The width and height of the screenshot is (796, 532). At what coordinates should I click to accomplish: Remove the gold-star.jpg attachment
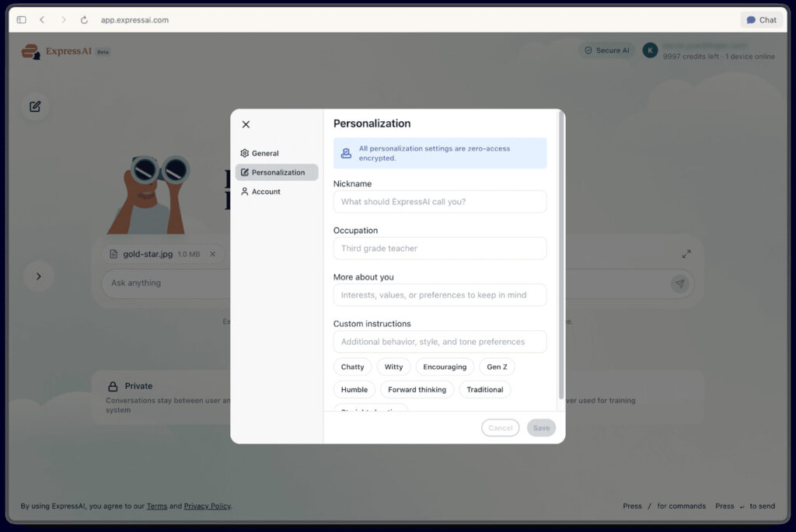(x=213, y=254)
